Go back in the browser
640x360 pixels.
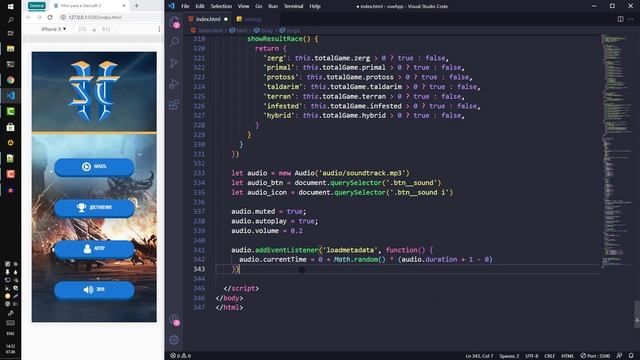28,18
